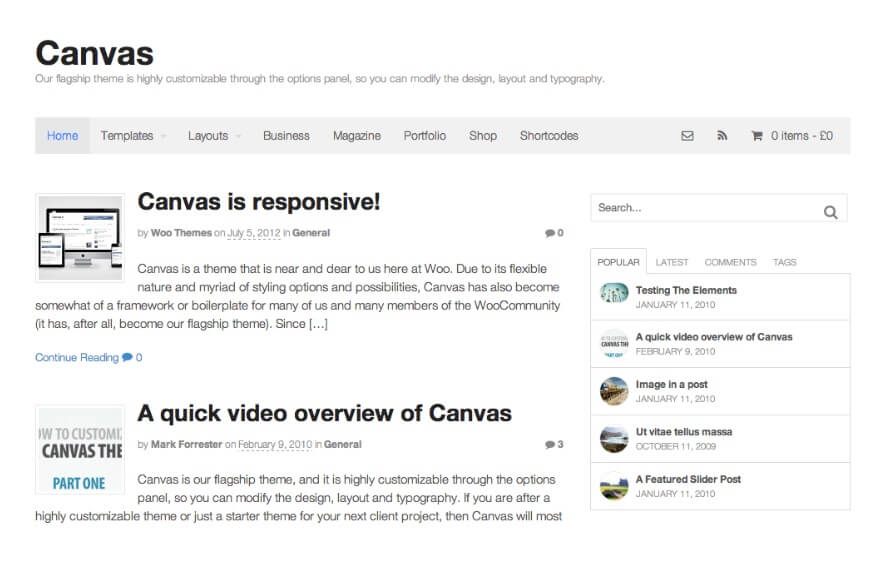Image resolution: width=871 pixels, height=562 pixels.
Task: Go to Home in navigation bar
Action: [62, 136]
